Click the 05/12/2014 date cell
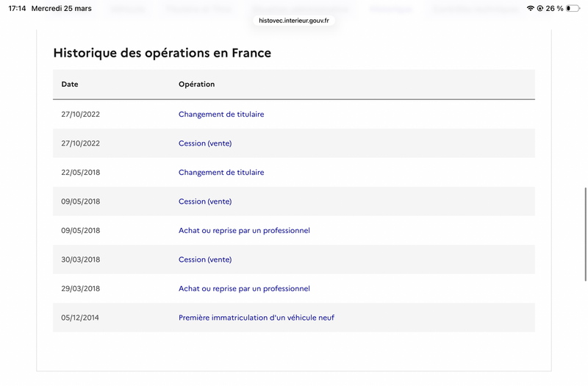 [80, 318]
